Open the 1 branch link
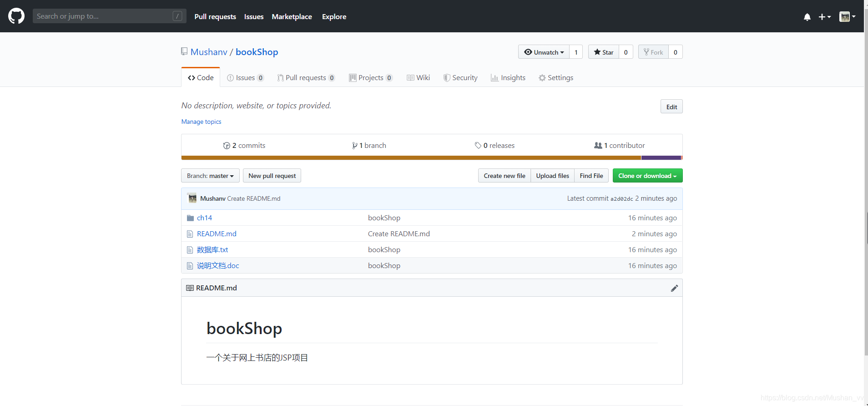The image size is (868, 406). [369, 146]
